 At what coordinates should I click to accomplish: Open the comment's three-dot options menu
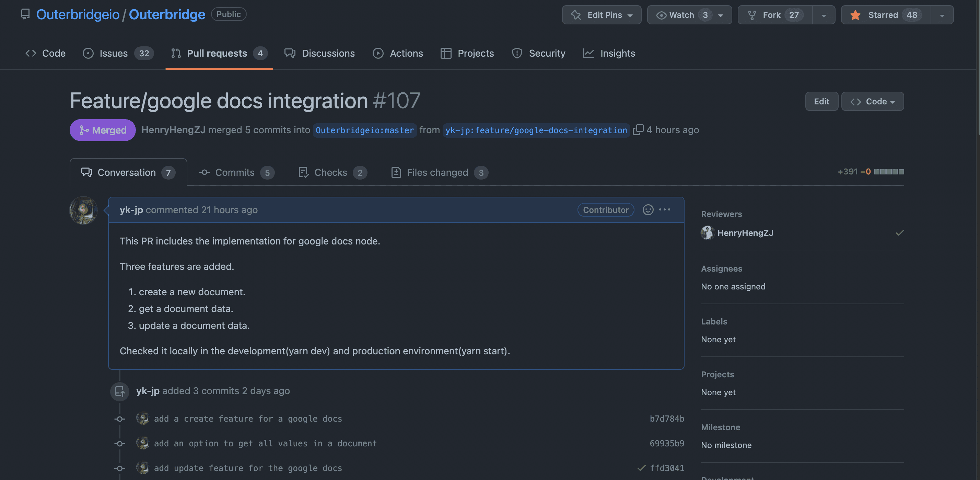pos(665,210)
